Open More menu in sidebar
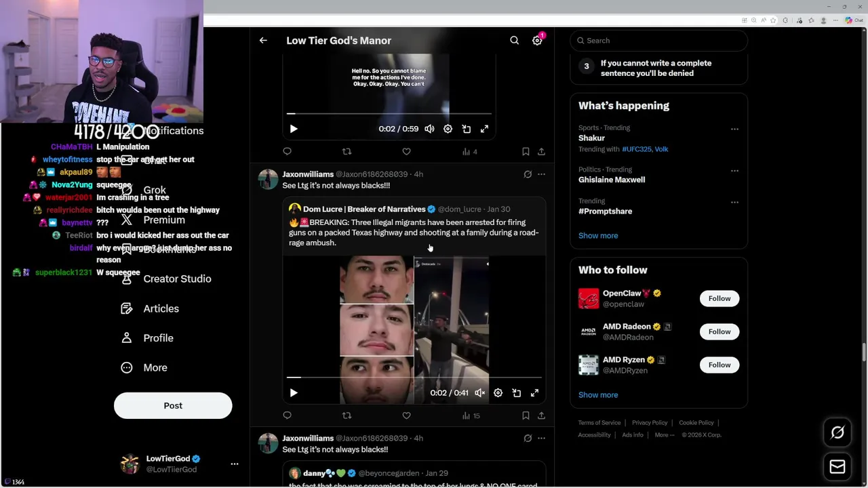This screenshot has height=488, width=868. [x=144, y=367]
